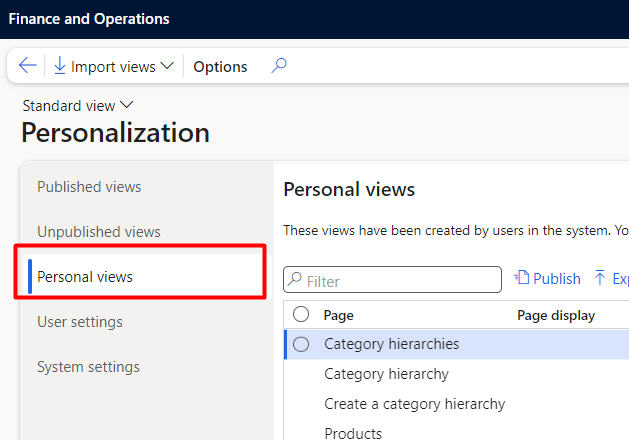Viewport: 629px width, 440px height.
Task: Open the Options menu tab
Action: [x=220, y=67]
